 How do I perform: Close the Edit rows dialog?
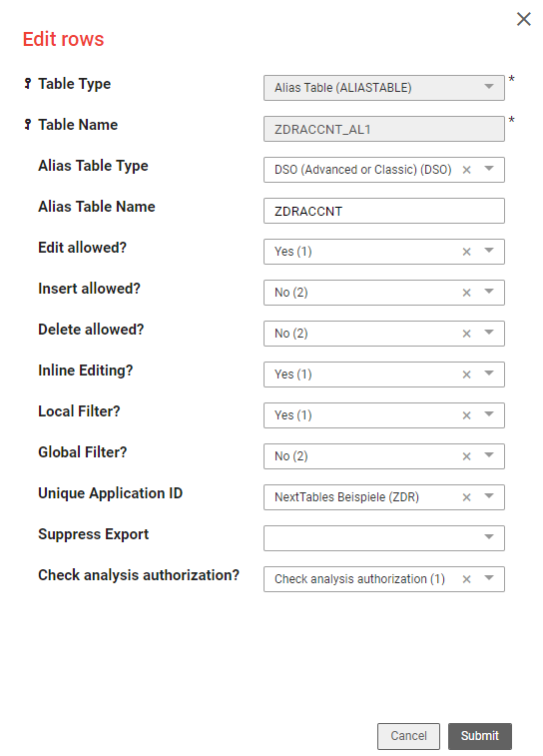524,19
